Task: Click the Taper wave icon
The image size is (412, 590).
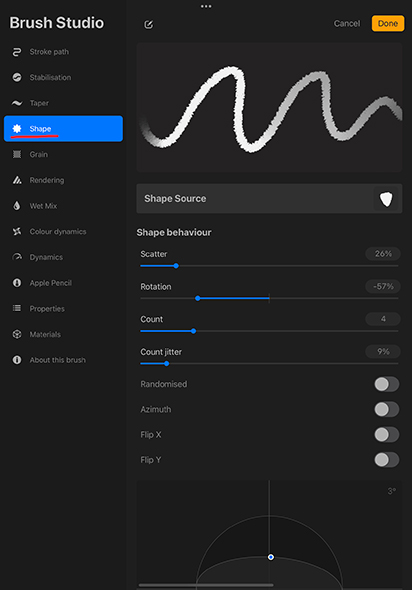Action: (x=17, y=103)
